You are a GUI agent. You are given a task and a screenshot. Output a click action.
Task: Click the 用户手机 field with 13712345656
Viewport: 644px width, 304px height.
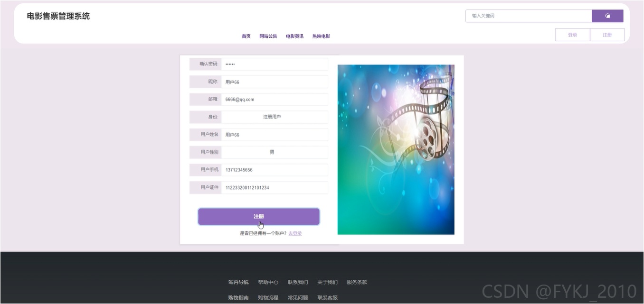coord(275,170)
